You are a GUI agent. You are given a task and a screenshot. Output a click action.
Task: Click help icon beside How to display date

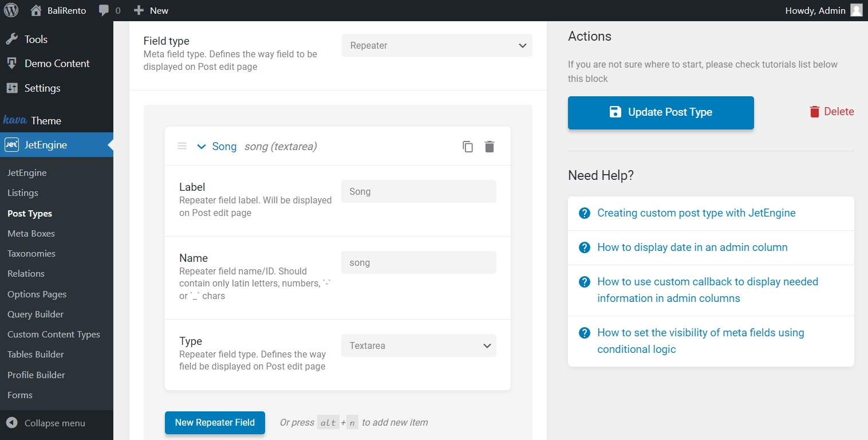point(585,247)
